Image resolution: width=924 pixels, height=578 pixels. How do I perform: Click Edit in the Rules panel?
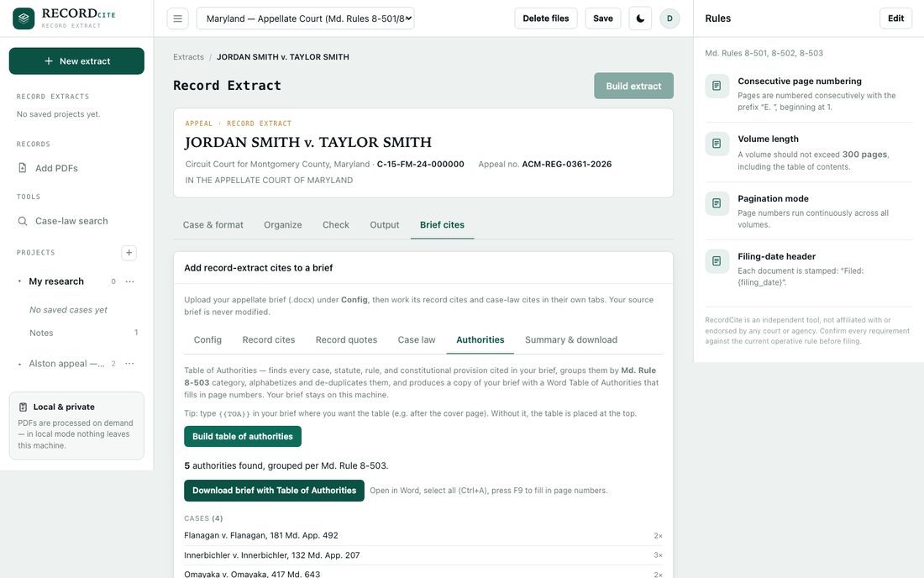[x=895, y=18]
